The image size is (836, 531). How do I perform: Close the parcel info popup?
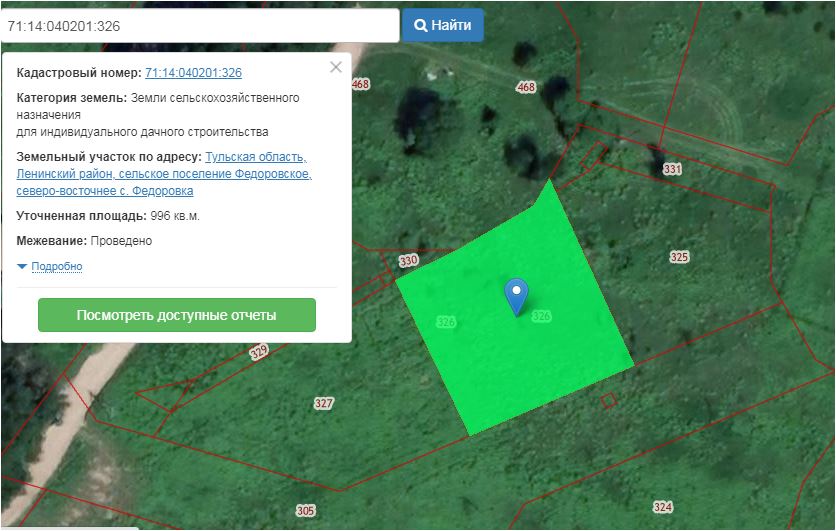coord(336,67)
